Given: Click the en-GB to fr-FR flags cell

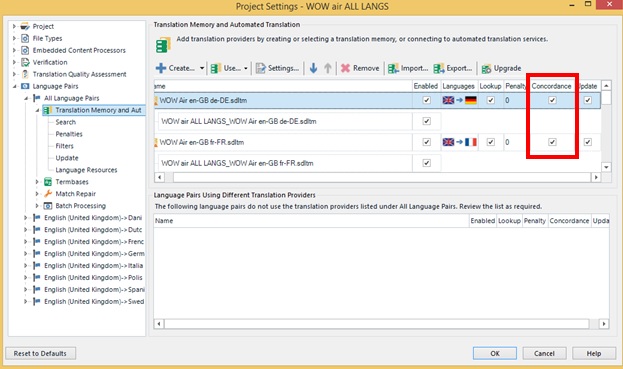Looking at the screenshot, I should point(459,142).
